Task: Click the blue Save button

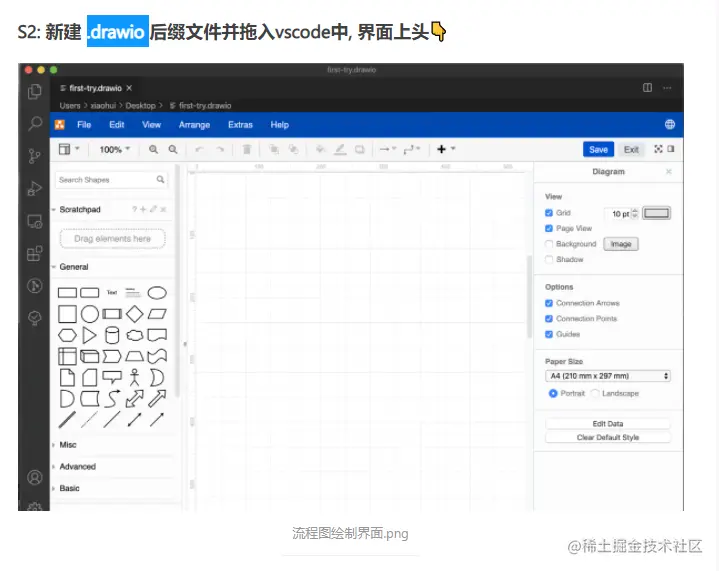Action: coord(598,150)
